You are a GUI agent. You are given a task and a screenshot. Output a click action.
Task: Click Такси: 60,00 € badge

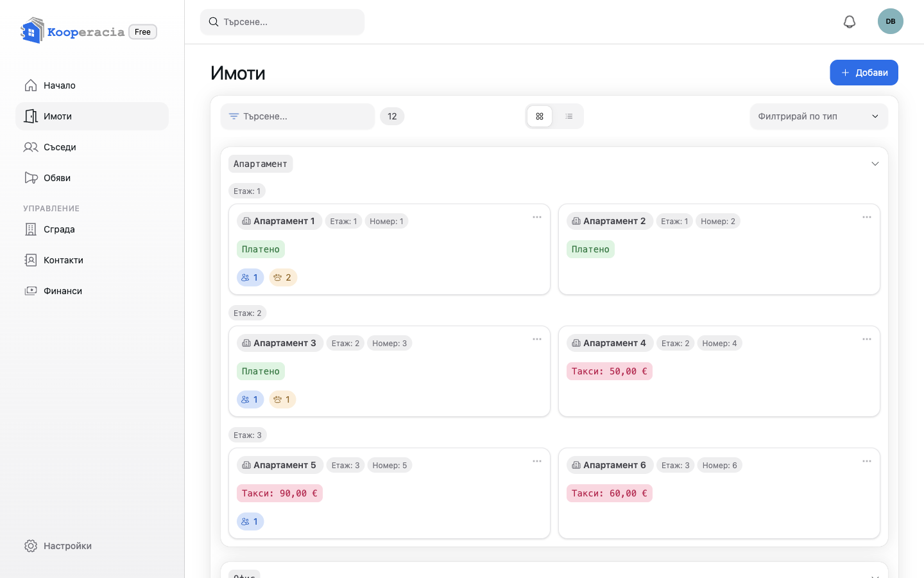pyautogui.click(x=610, y=493)
